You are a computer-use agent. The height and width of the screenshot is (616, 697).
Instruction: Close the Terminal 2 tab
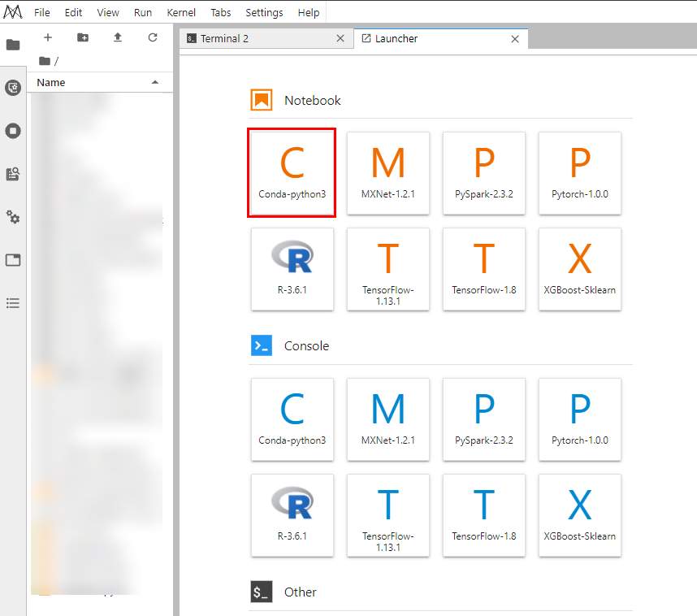pos(340,39)
